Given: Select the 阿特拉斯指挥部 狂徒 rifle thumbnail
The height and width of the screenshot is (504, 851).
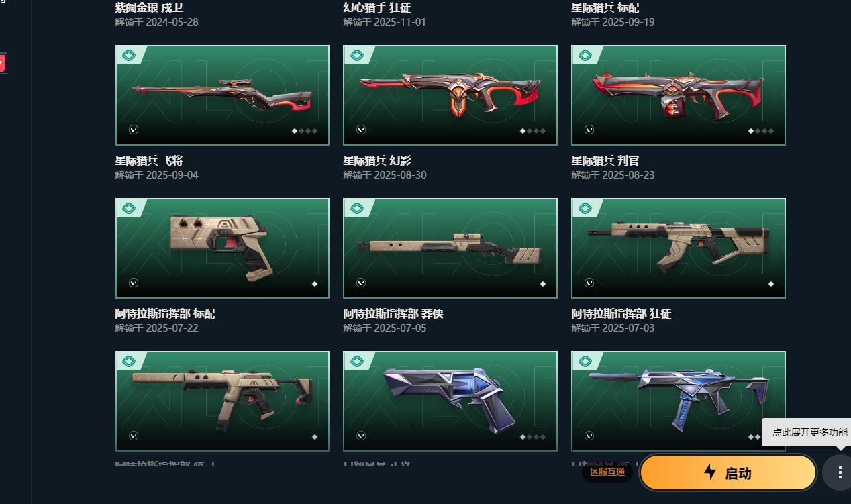Looking at the screenshot, I should point(679,248).
